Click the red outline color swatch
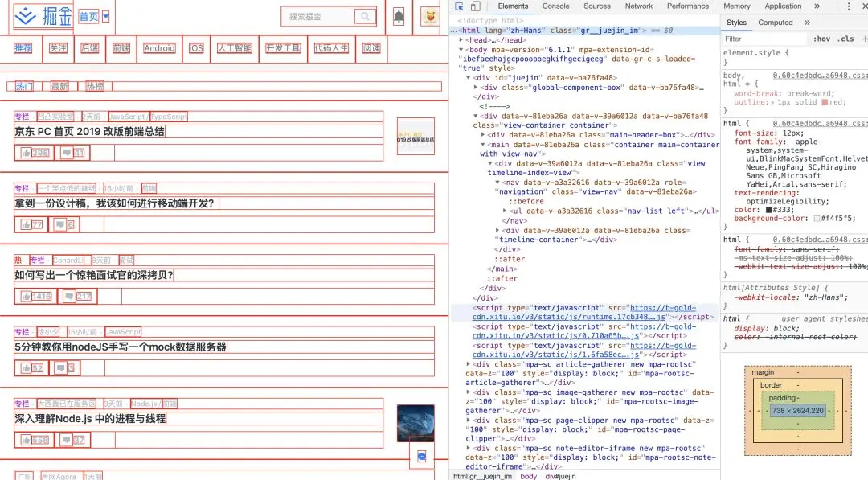 [x=825, y=102]
